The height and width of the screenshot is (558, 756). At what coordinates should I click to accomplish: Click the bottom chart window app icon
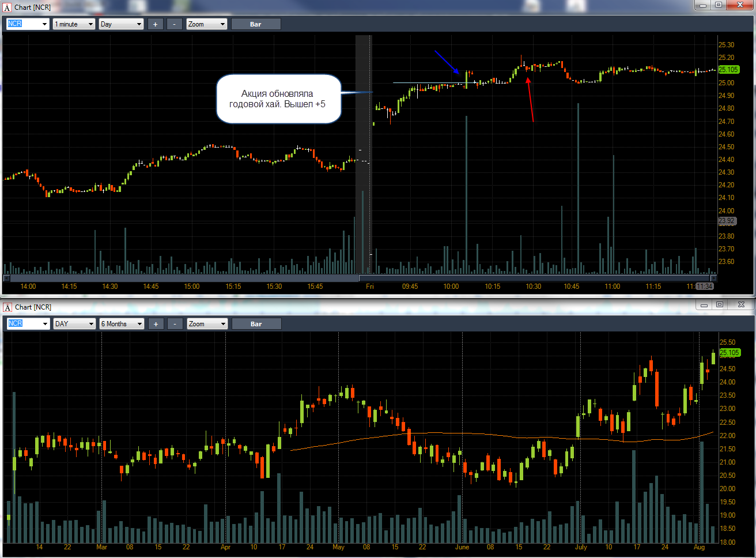(x=7, y=307)
